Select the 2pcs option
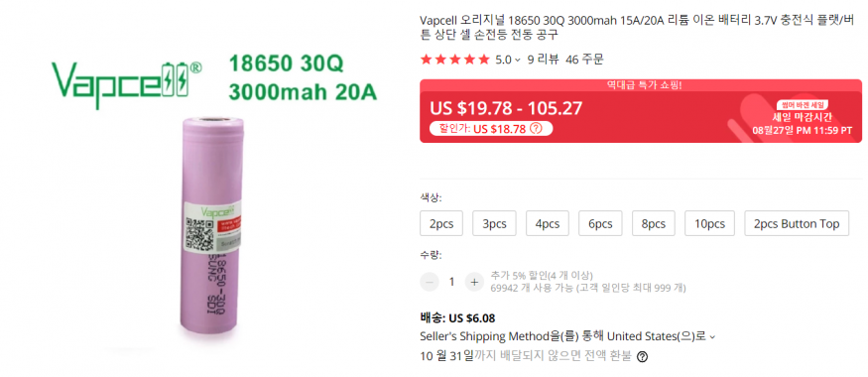Screen dimensions: 868x377 (x=441, y=223)
